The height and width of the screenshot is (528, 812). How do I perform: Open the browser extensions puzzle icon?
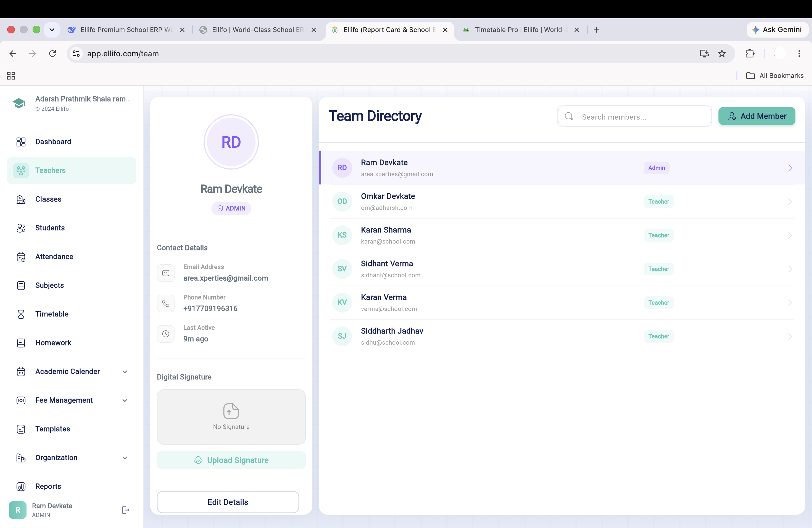pos(750,54)
